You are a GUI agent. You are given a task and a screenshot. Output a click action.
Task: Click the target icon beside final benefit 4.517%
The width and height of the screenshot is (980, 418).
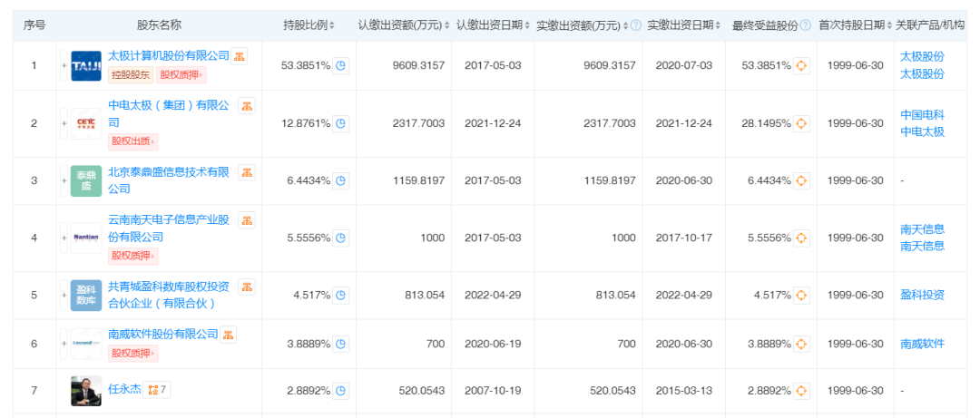(801, 295)
